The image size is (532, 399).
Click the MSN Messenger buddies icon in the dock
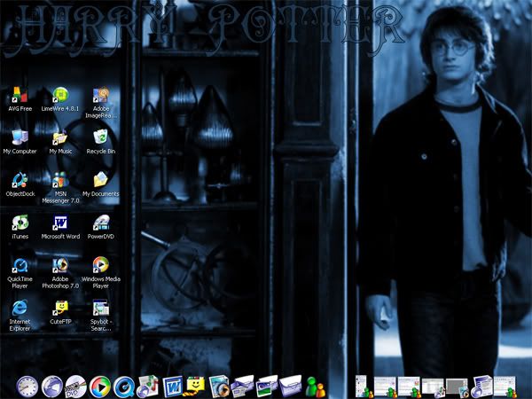(316, 387)
